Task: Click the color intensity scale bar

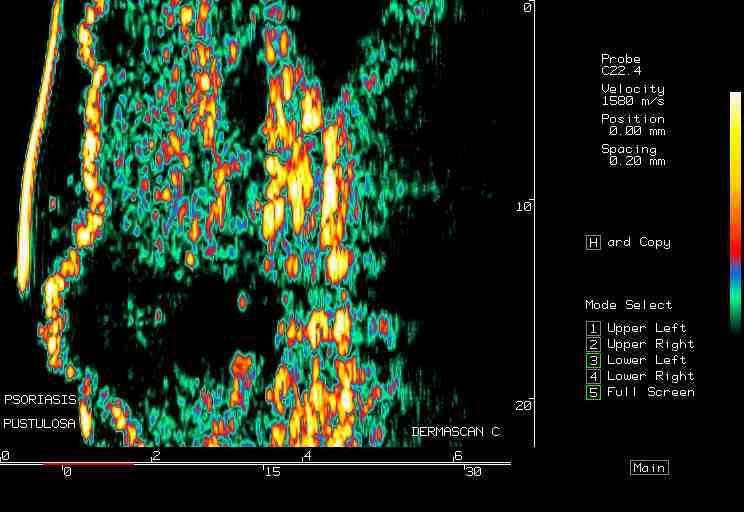Action: 735,211
